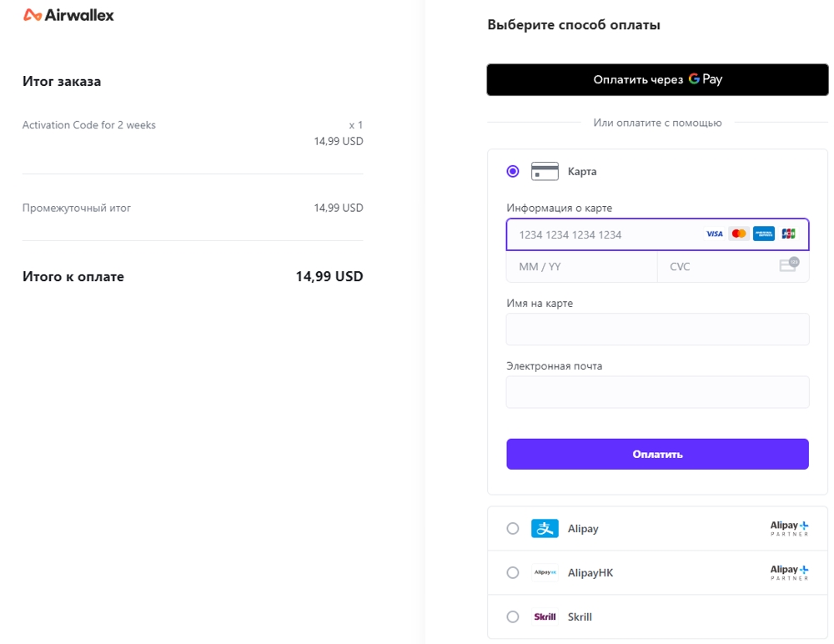The width and height of the screenshot is (834, 644).
Task: Click the Alipay+ Partner badge in AlipayHK row
Action: point(789,572)
